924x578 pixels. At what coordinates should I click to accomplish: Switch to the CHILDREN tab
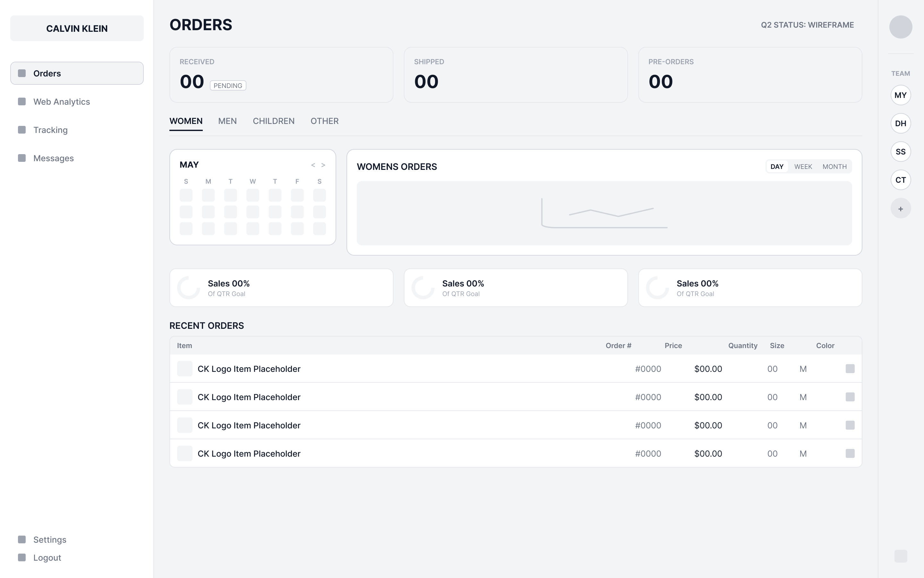coord(273,121)
